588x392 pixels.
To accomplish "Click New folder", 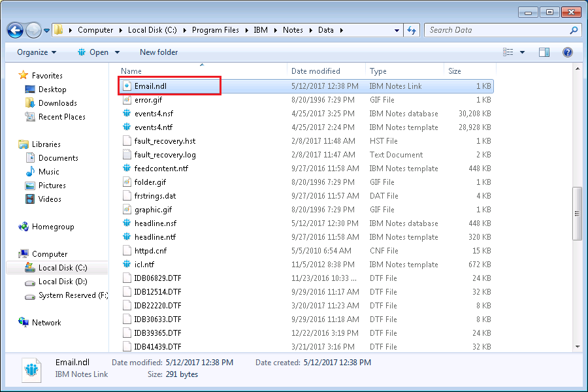I will coord(159,52).
